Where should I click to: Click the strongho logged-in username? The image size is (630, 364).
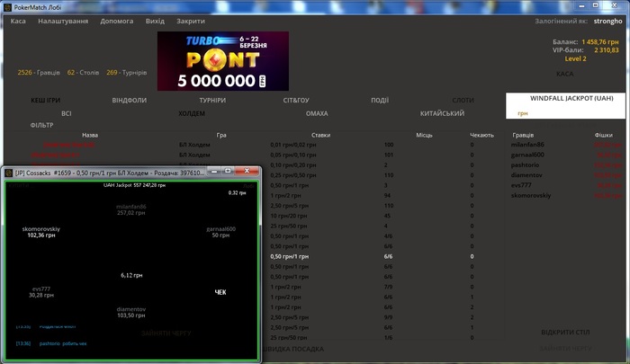tap(607, 22)
